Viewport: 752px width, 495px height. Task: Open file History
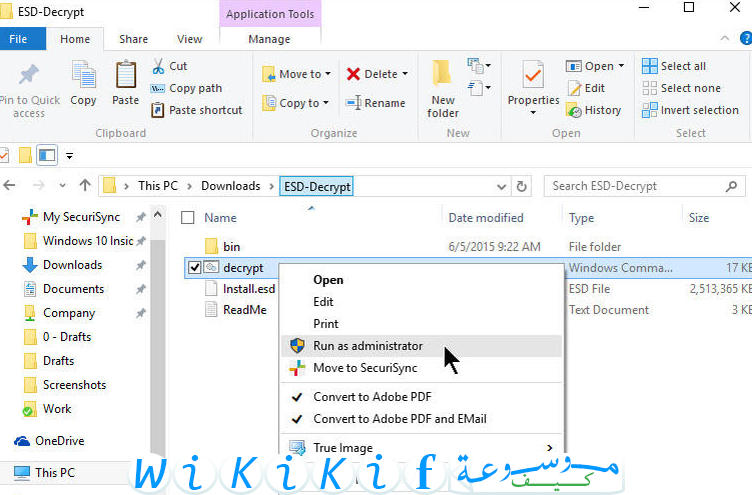tap(594, 110)
